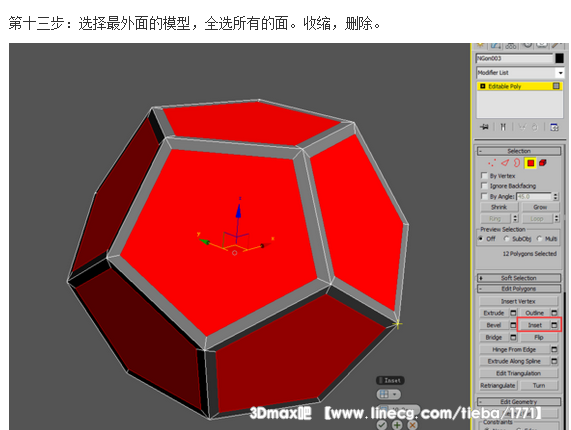Click Inset button
The image size is (571, 430).
pos(535,325)
